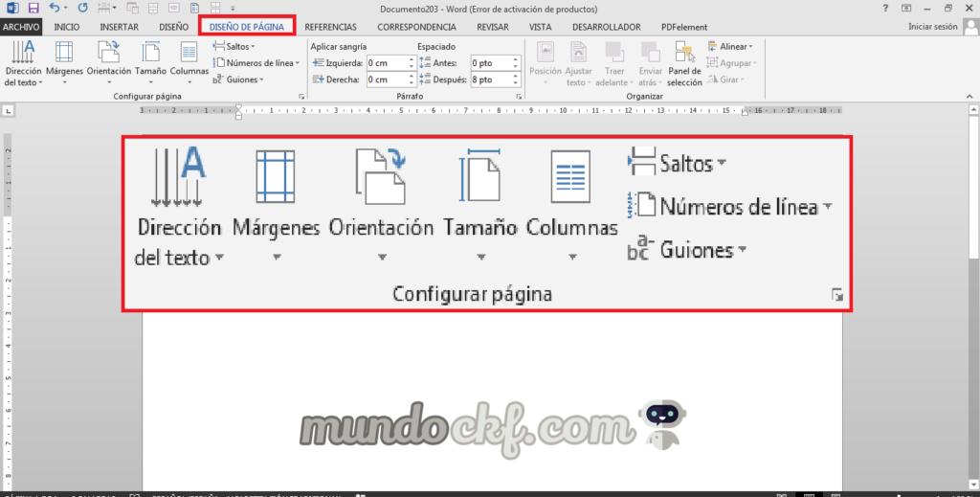
Task: Switch to the REVISAR tab
Action: (x=493, y=27)
